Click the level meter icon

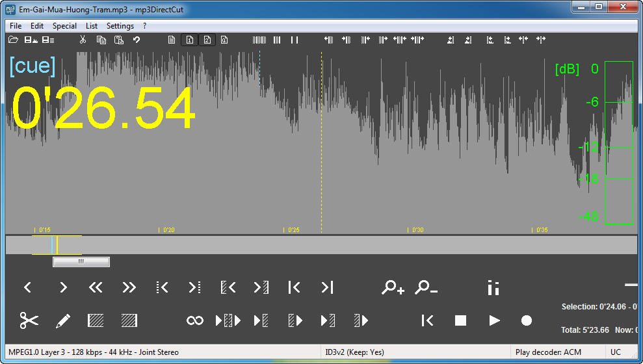pyautogui.click(x=493, y=287)
